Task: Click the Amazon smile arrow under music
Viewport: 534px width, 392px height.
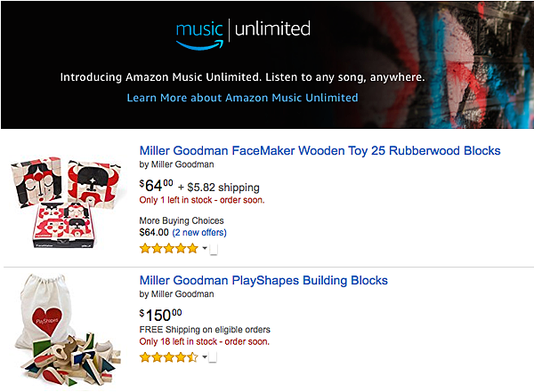Action: pos(200,45)
